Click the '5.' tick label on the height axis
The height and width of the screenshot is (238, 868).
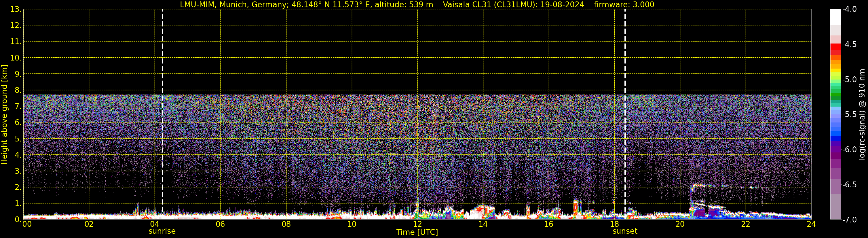[18, 139]
